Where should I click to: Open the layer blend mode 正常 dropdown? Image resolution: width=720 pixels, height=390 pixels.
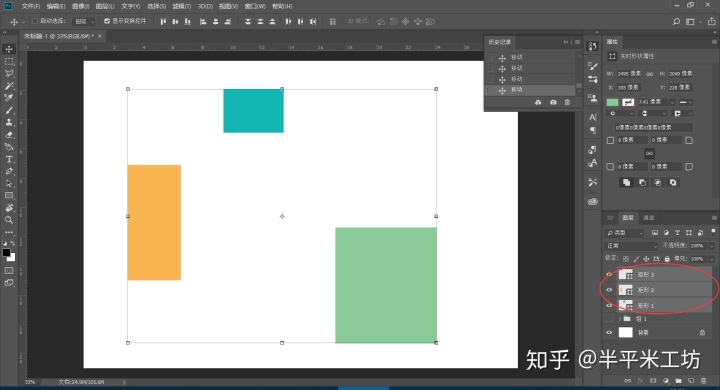pos(632,246)
